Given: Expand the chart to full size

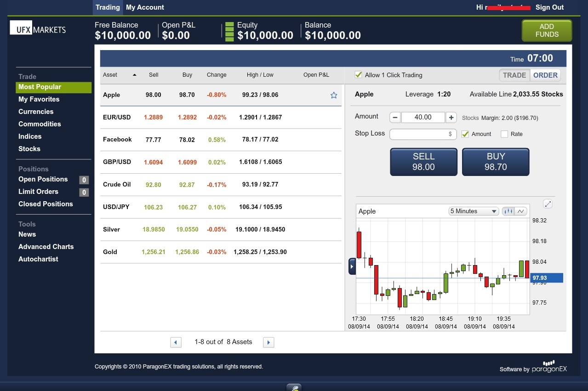Looking at the screenshot, I should point(548,204).
